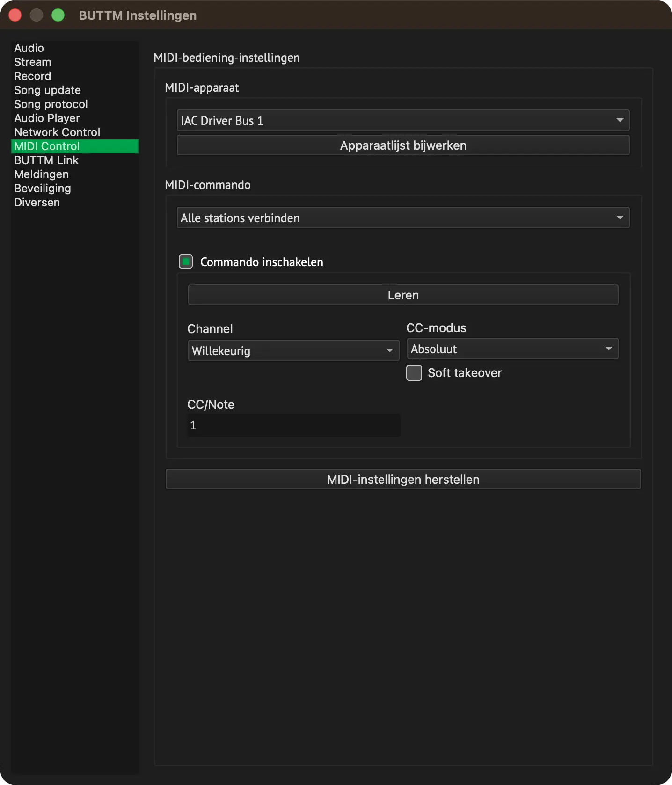
Task: Close the BUTTM Instellingen window
Action: (x=15, y=15)
